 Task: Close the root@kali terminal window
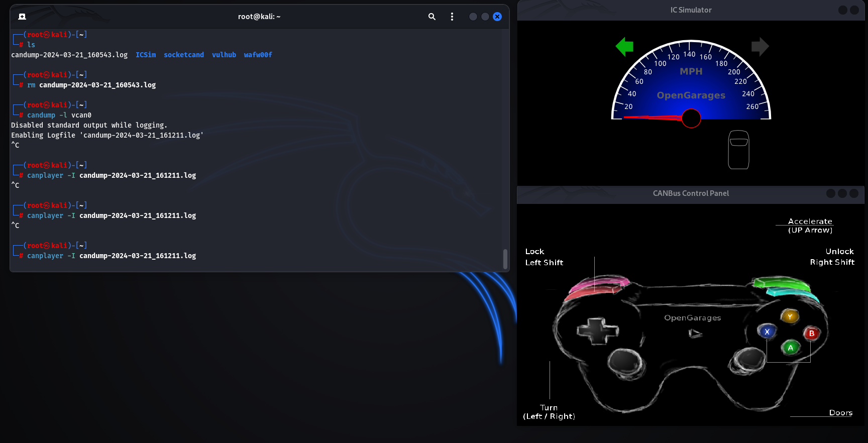click(497, 17)
